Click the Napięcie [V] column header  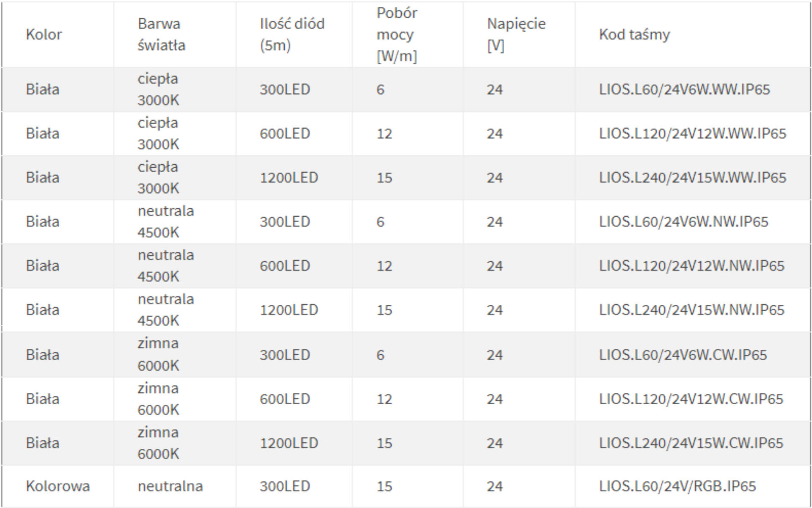516,34
